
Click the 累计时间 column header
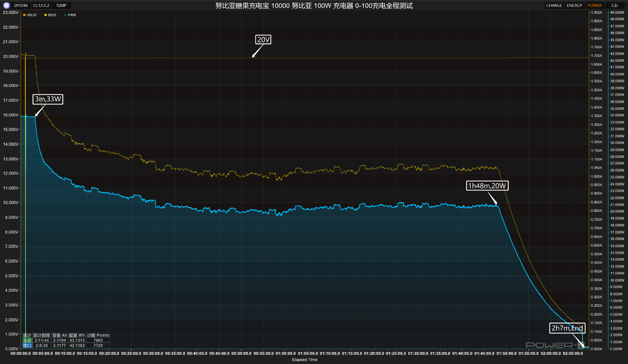[x=42, y=335]
